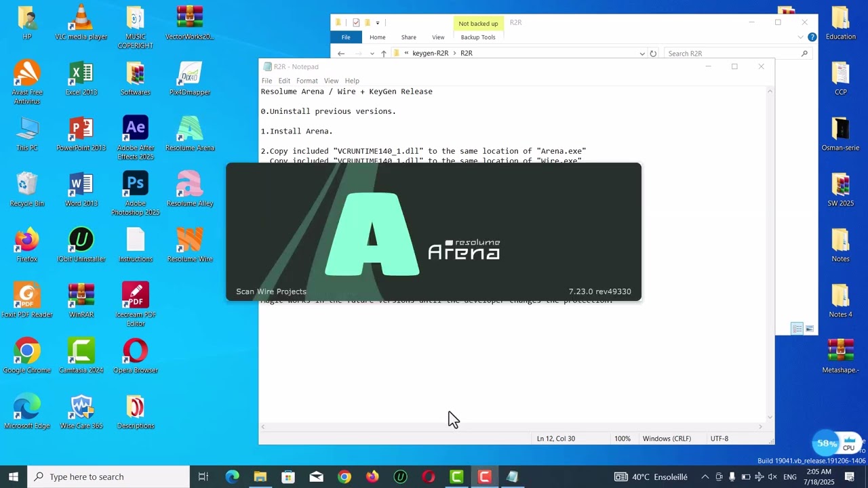
Task: Open Notepad Help menu
Action: (352, 81)
